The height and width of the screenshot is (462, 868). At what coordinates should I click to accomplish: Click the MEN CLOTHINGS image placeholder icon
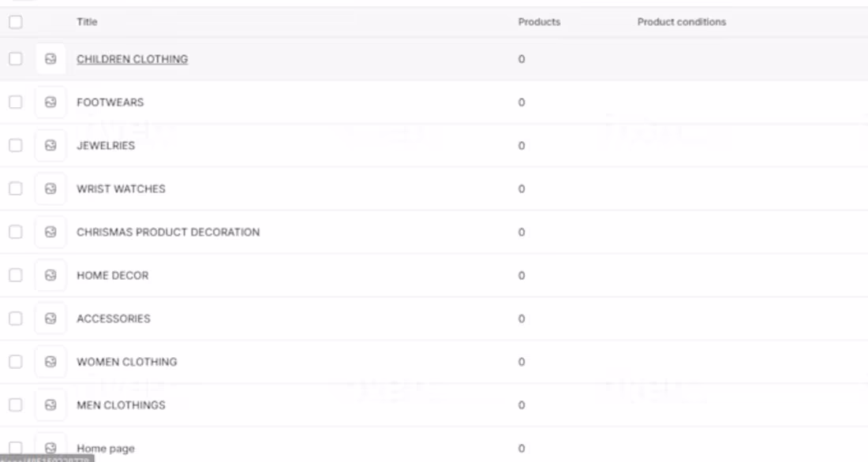click(x=50, y=404)
